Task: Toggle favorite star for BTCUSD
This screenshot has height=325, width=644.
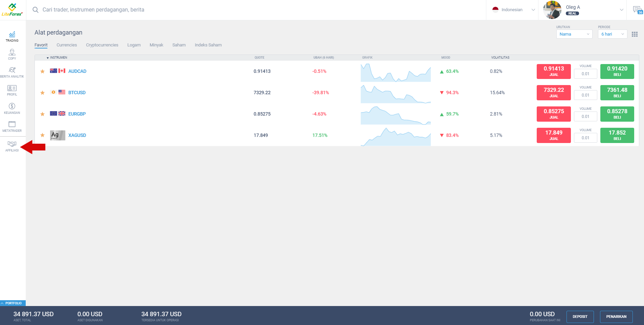Action: 43,93
